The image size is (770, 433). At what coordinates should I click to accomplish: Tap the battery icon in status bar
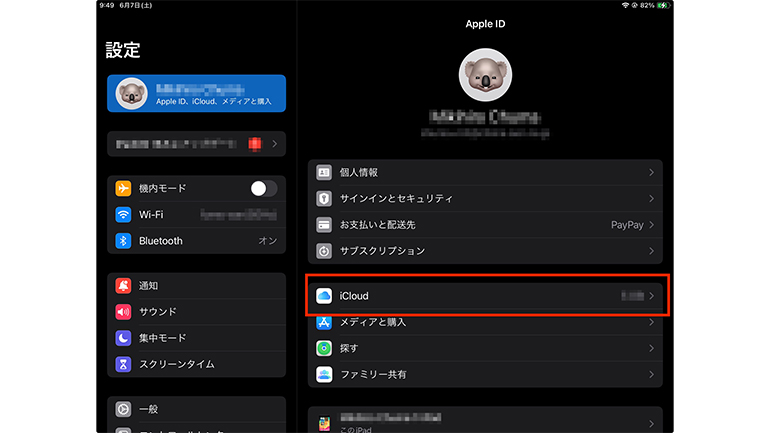663,5
